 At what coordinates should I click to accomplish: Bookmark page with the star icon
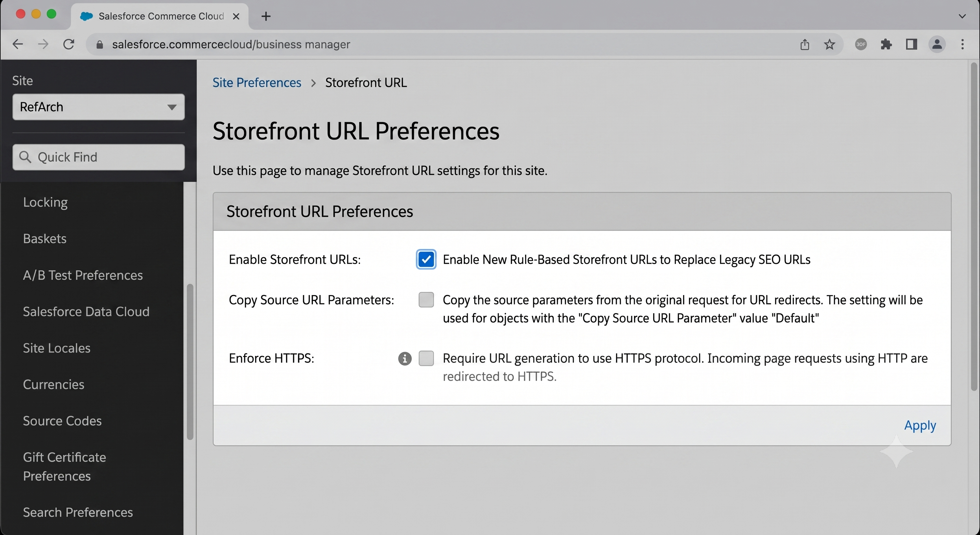point(829,45)
